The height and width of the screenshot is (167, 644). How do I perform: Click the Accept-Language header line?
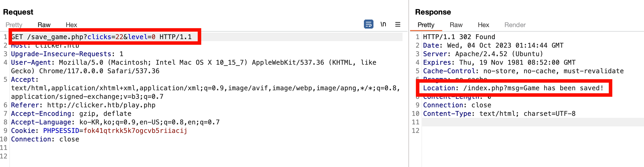(115, 122)
